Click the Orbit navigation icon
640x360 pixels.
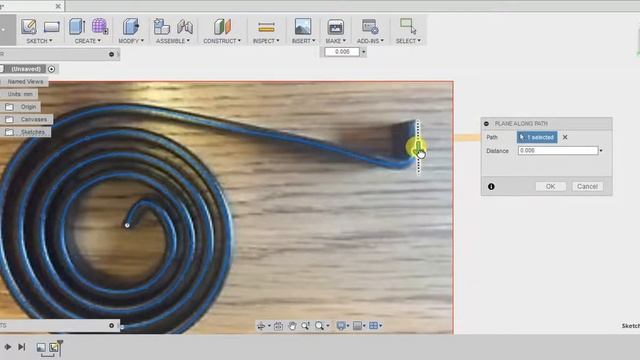coord(261,326)
